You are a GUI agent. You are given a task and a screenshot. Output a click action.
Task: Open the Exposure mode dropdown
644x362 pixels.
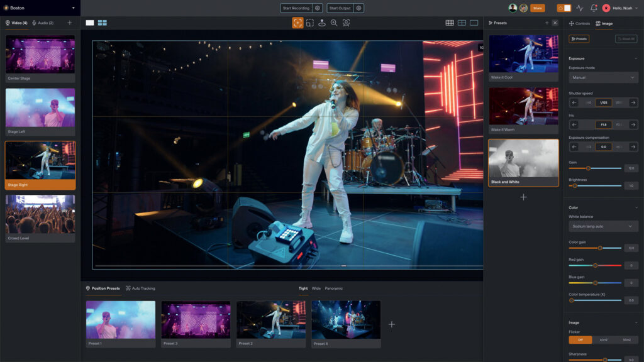603,77
